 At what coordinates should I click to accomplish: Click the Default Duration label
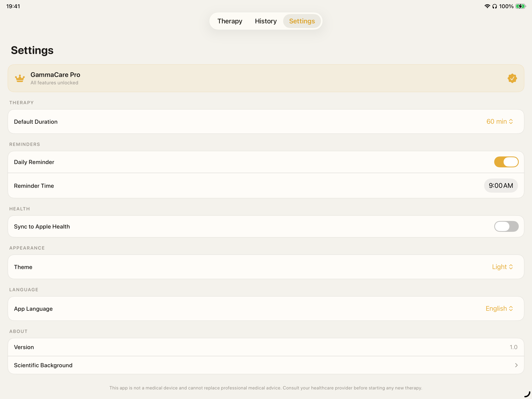[36, 122]
